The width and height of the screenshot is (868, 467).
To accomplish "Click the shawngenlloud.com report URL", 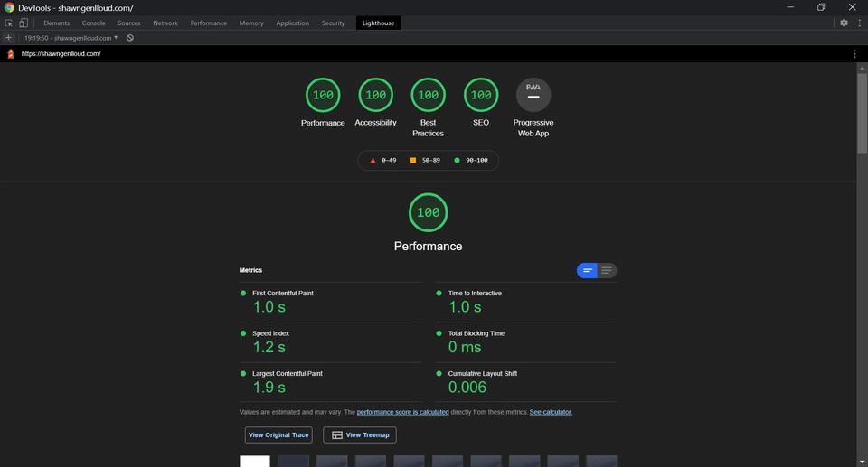I will [x=61, y=53].
